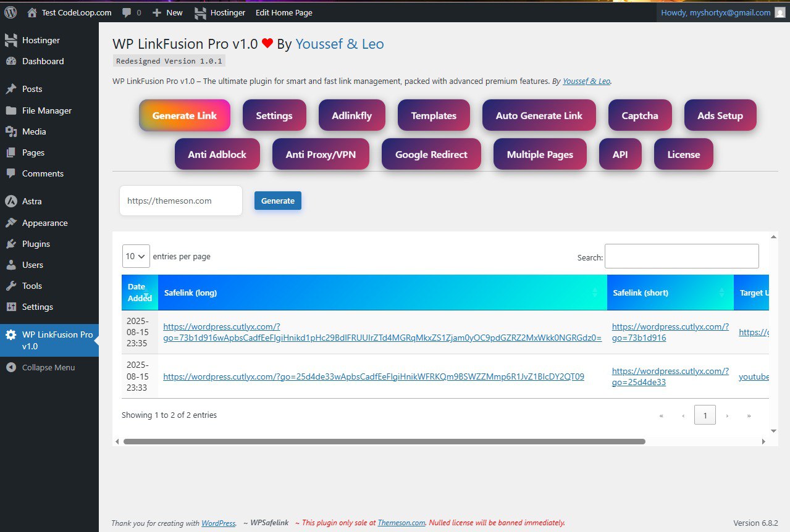Open short safelink go=73b1d916

tap(670, 332)
